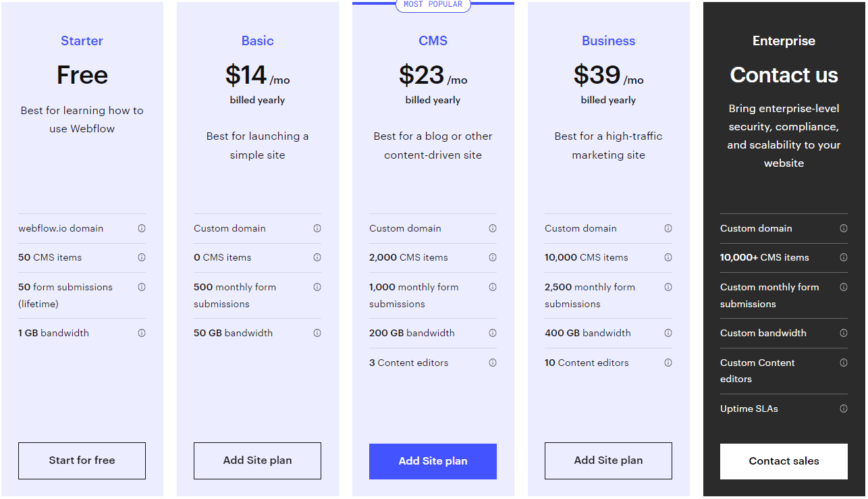Select the Business plan title
The image size is (868, 499).
[x=608, y=41]
